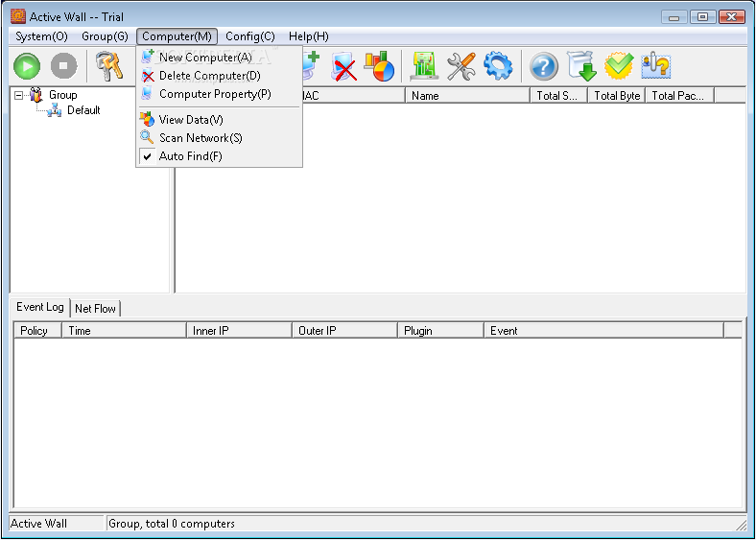Sort by the Name column header

467,96
